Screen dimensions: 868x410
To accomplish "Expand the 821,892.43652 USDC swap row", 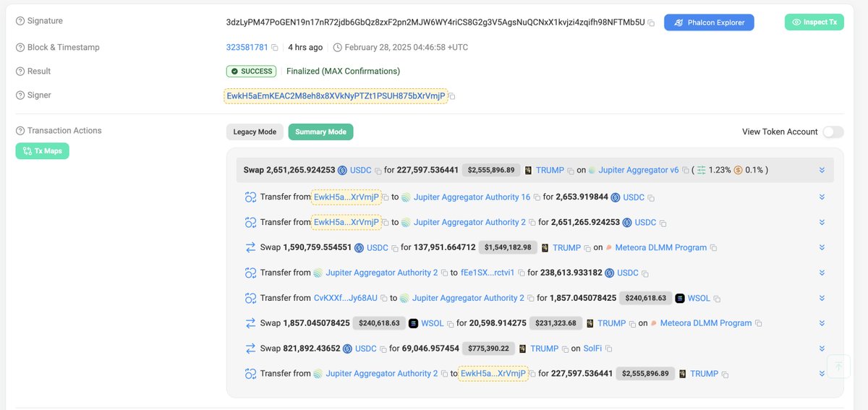I will (x=822, y=349).
